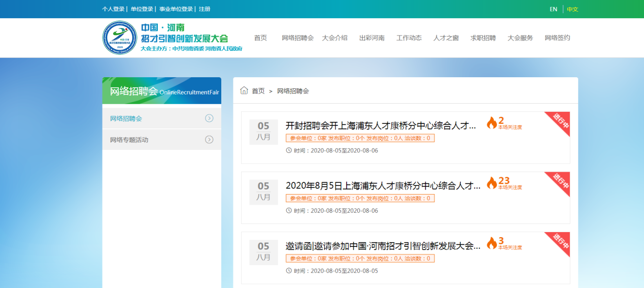The image size is (644, 288).
Task: Open the 邀请函 conference invitation listing
Action: 383,246
